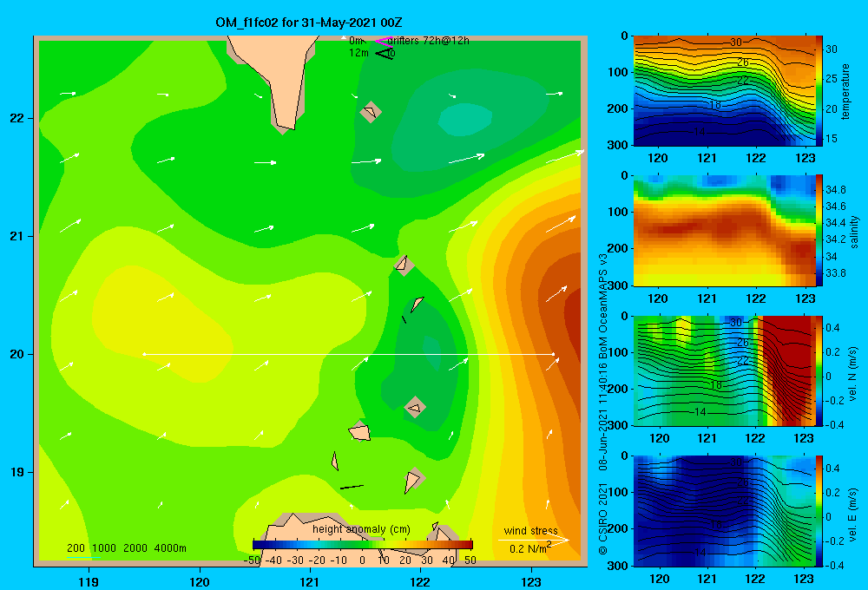This screenshot has width=868, height=590.
Task: Click the 14 contour label in temperature panel
Action: (x=700, y=132)
